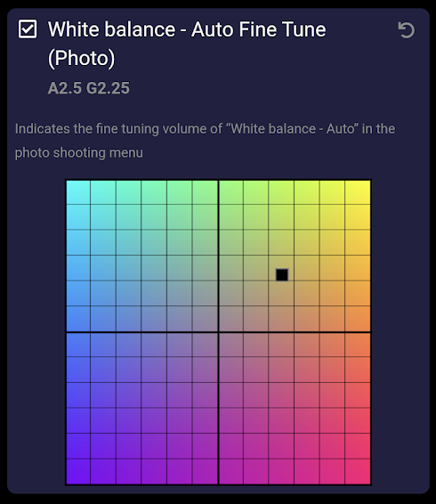The height and width of the screenshot is (504, 436).
Task: Pick the violet bottom-left corner grid cell
Action: [x=78, y=471]
